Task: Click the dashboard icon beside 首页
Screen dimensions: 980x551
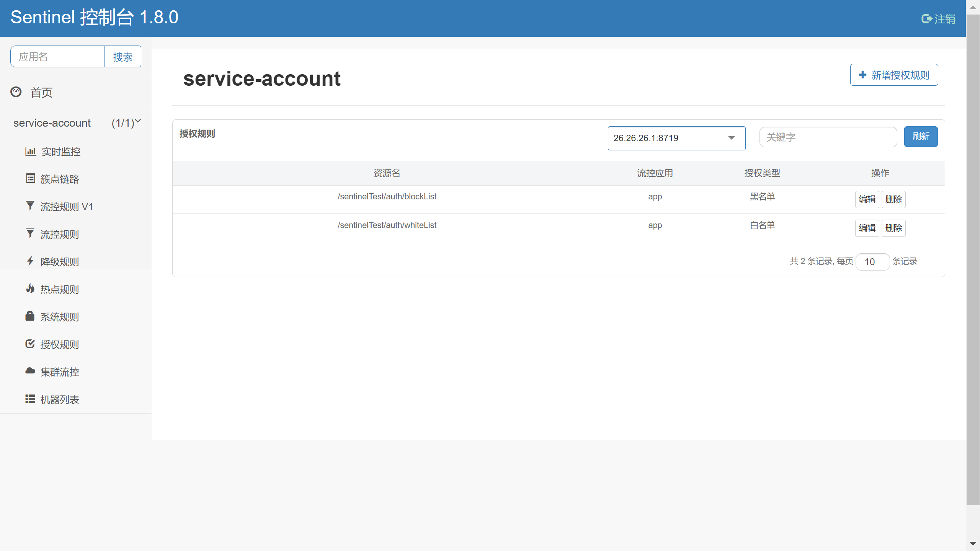Action: click(16, 92)
